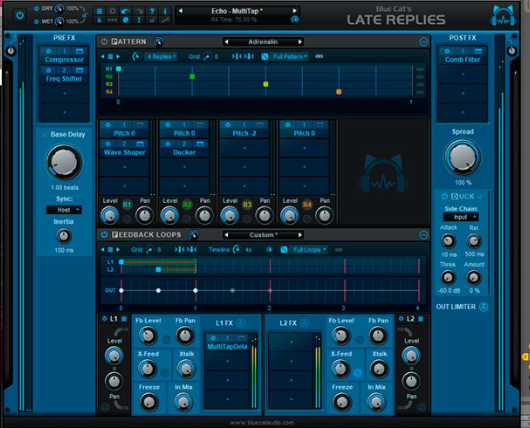Click the Timeline zoom knob icon
The height and width of the screenshot is (428, 530).
(x=237, y=249)
